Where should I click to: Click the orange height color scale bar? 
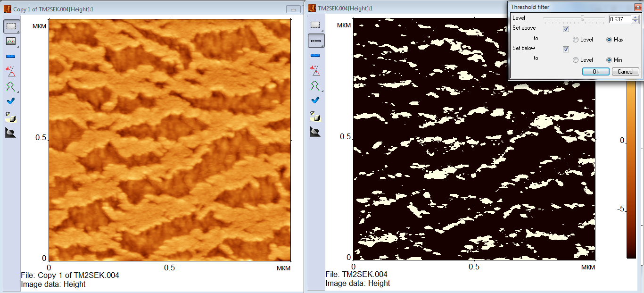pos(631,170)
